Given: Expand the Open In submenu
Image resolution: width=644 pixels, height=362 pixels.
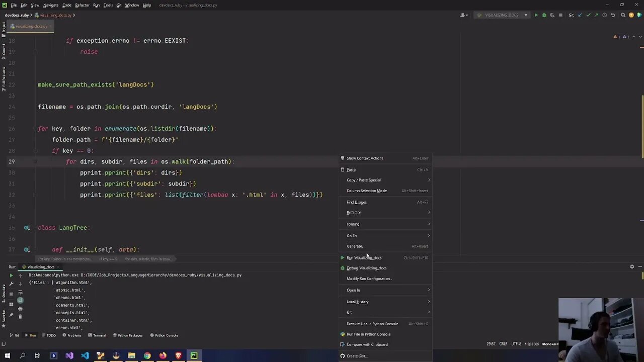Looking at the screenshot, I should click(x=385, y=290).
